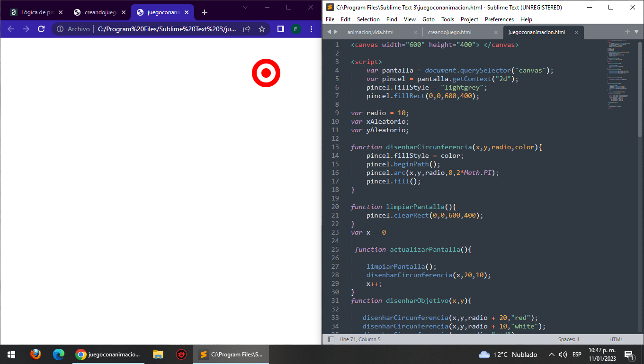Screen dimensions: 644x364
Task: Change ESP input language
Action: pos(577,355)
